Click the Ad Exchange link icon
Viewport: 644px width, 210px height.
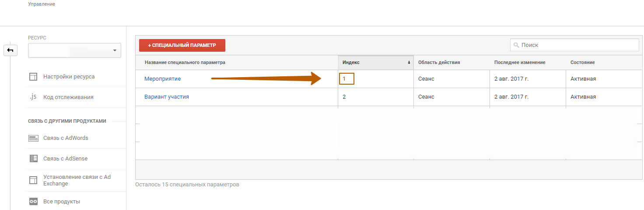[x=33, y=180]
